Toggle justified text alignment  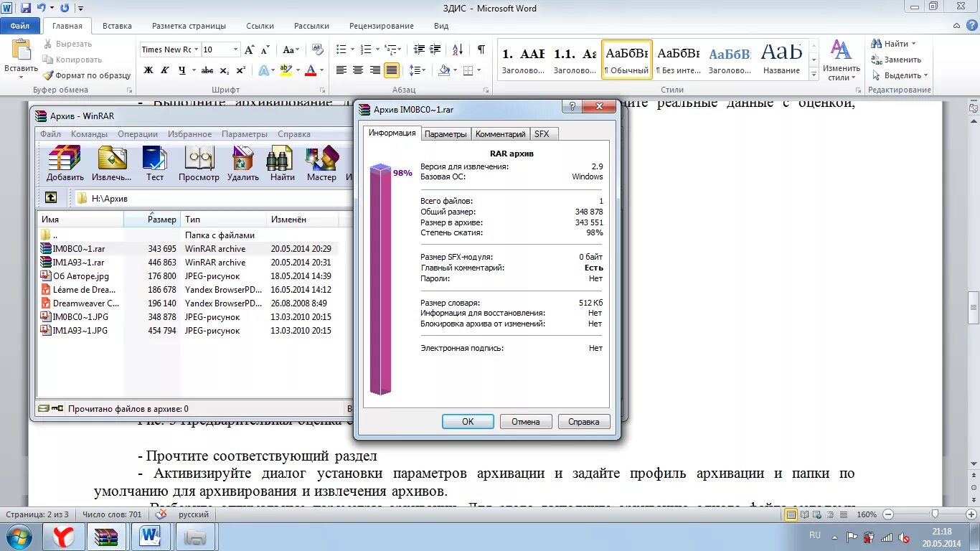392,70
